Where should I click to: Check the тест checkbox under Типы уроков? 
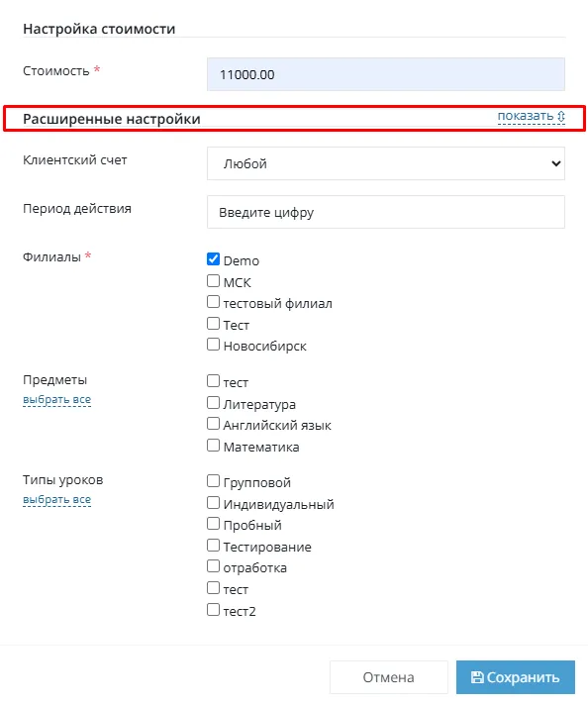coord(214,588)
